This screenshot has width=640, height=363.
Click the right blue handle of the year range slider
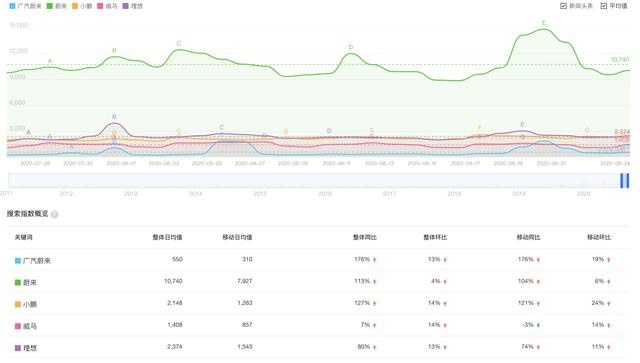627,180
